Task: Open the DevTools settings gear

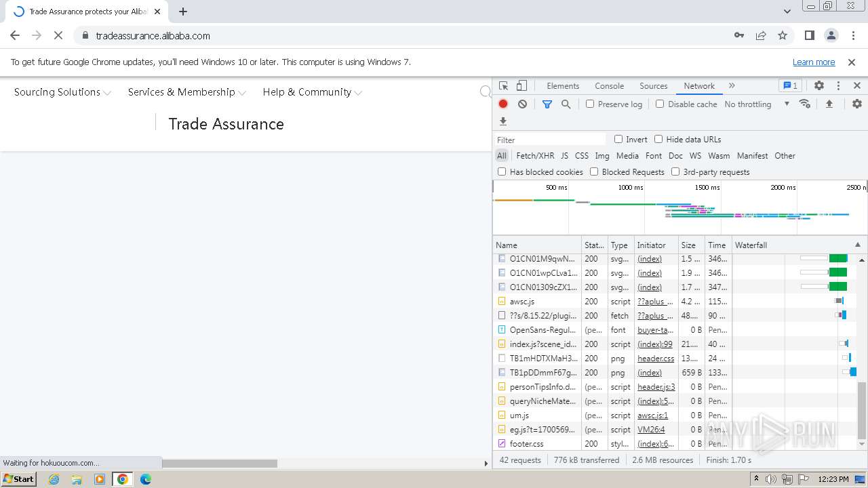Action: 819,86
